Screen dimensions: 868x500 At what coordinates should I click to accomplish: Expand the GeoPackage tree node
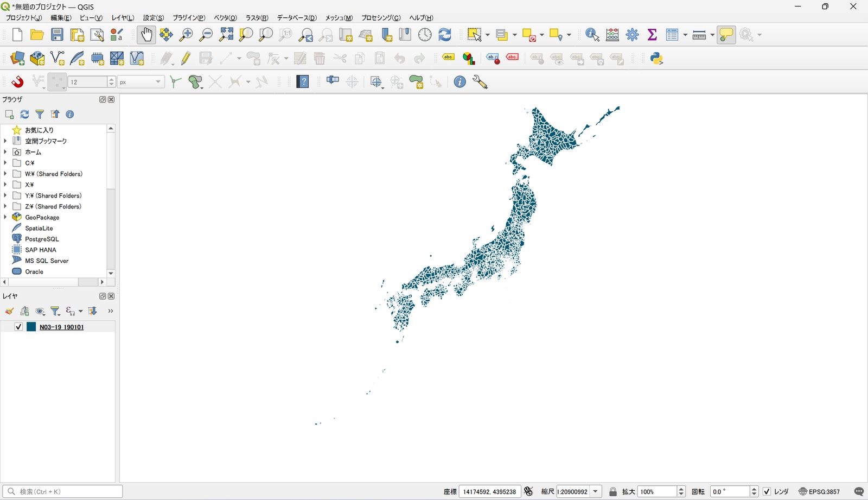tap(5, 217)
